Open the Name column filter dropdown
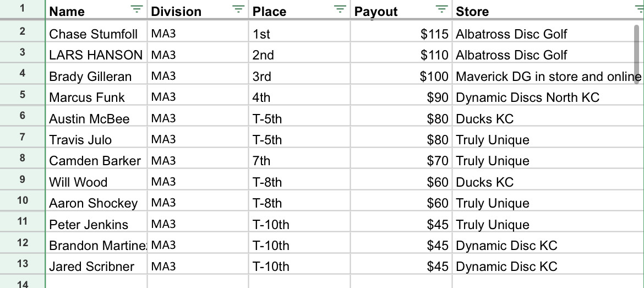 (137, 9)
